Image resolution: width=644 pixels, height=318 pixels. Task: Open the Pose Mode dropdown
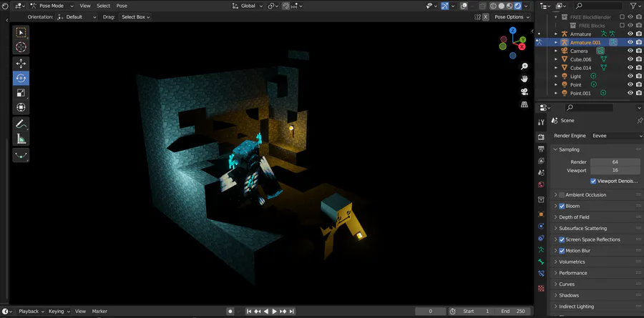[52, 6]
